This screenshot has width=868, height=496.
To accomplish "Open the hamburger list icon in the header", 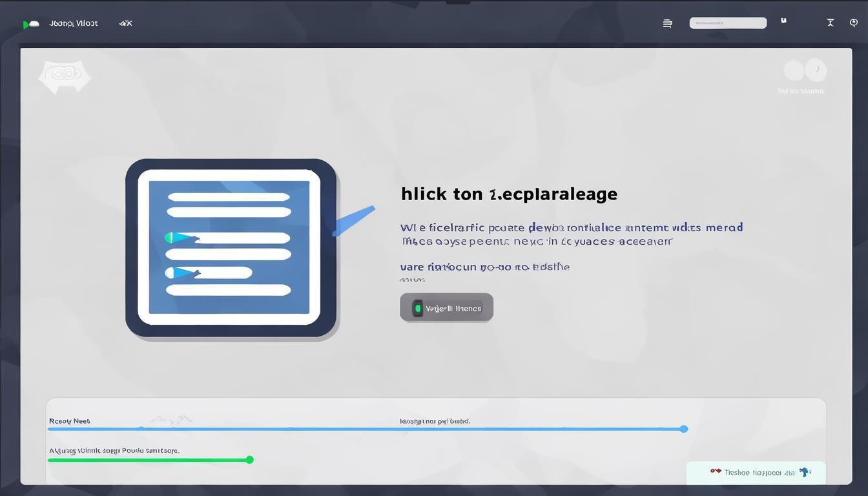I will click(x=667, y=23).
